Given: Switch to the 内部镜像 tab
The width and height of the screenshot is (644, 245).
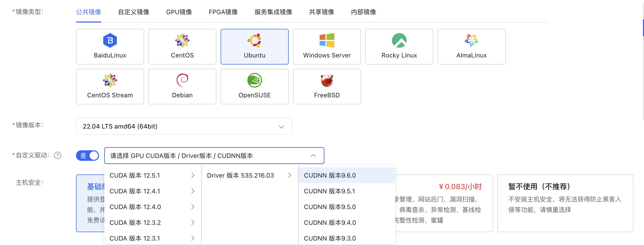Looking at the screenshot, I should pyautogui.click(x=363, y=12).
